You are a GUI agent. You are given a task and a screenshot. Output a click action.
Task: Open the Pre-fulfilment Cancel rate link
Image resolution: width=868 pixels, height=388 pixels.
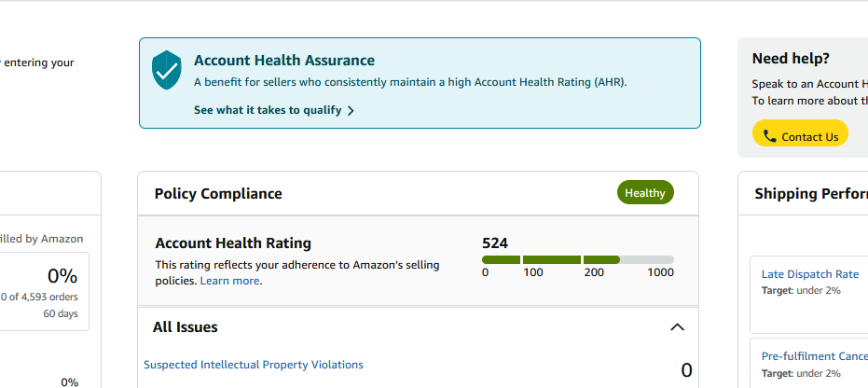(814, 356)
